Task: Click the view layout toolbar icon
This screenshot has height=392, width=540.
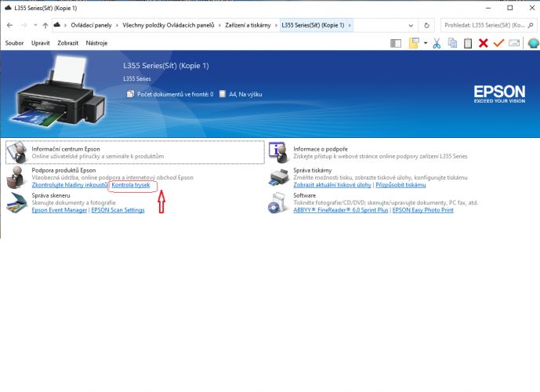Action: 414,43
